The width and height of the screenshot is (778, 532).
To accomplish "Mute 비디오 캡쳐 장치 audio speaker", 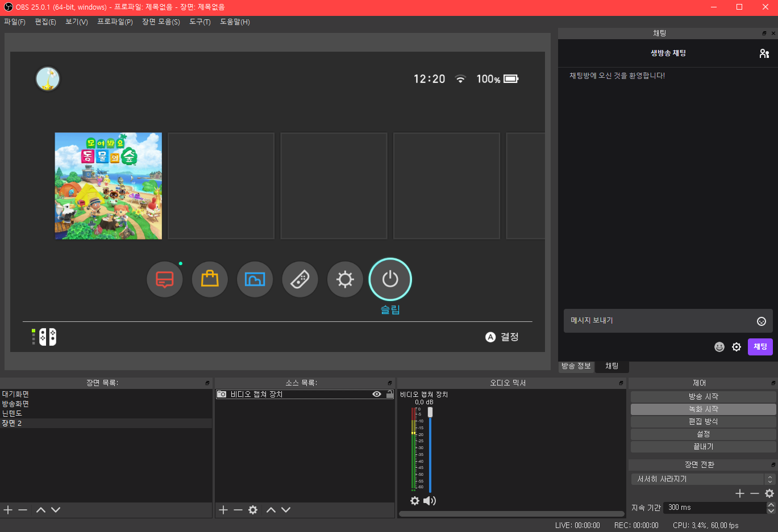I will point(430,501).
